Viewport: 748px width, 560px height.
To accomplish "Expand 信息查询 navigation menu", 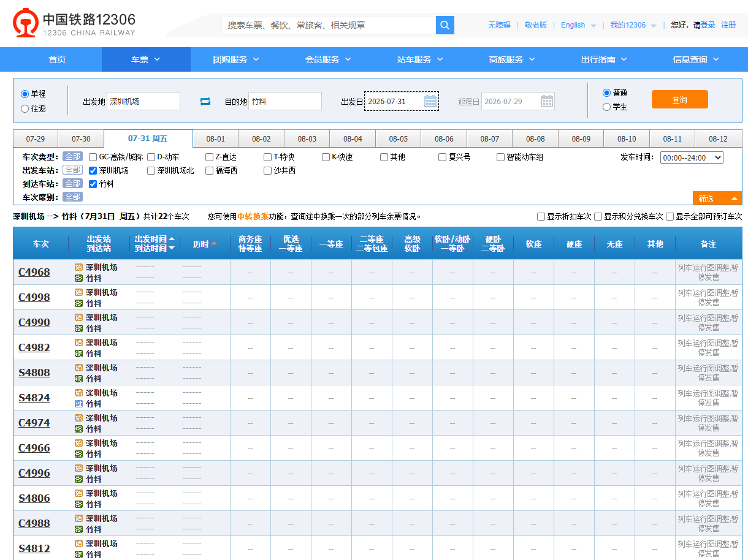I will (x=696, y=59).
